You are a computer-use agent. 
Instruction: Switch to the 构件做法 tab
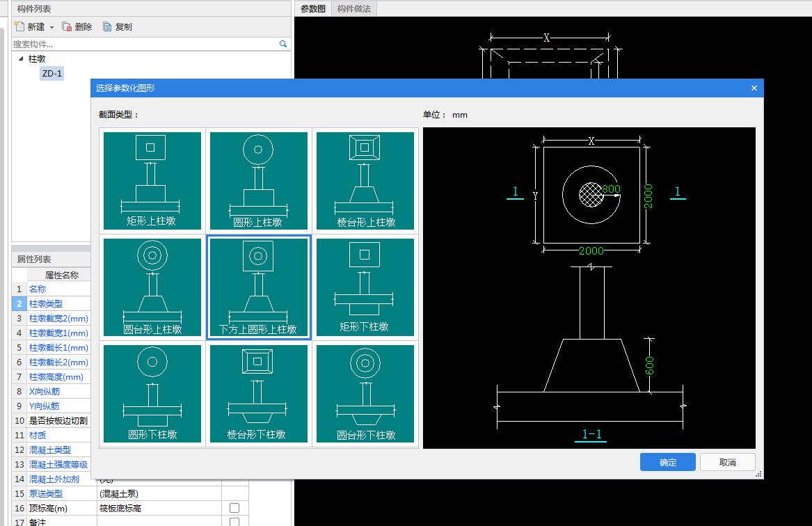[353, 9]
